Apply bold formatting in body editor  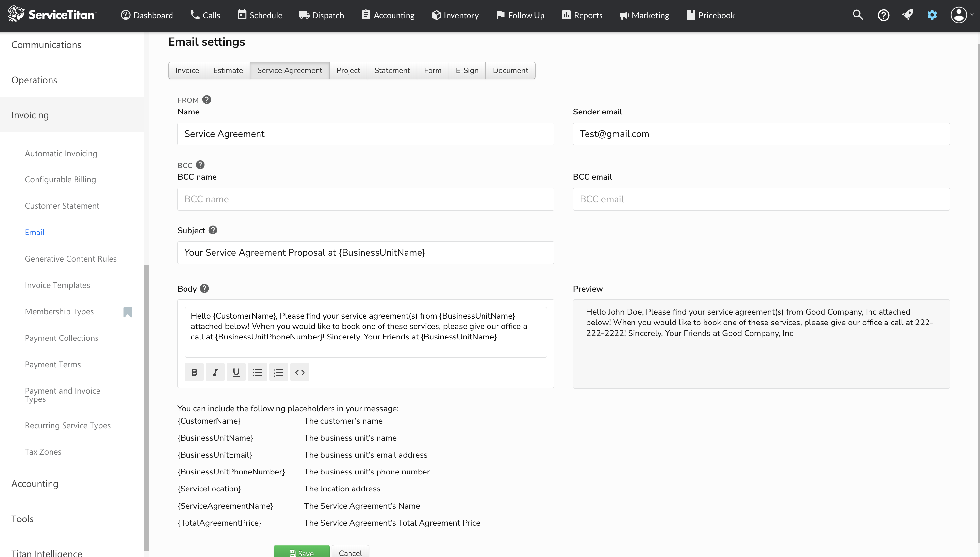pyautogui.click(x=194, y=372)
